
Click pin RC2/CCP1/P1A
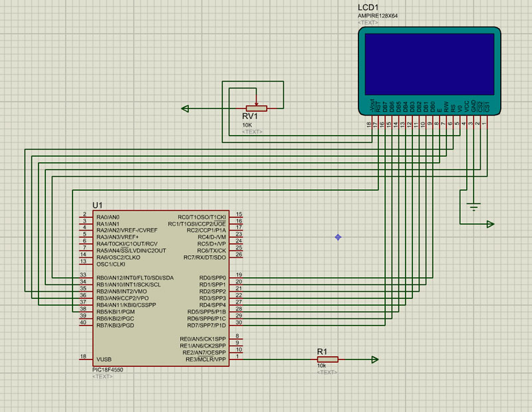(206, 230)
